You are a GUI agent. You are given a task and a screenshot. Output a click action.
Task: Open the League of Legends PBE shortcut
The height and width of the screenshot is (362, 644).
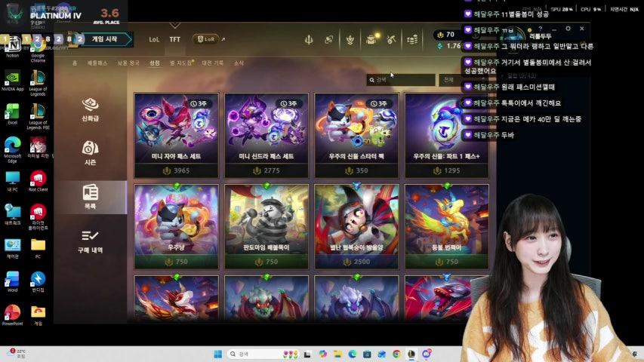click(x=38, y=117)
